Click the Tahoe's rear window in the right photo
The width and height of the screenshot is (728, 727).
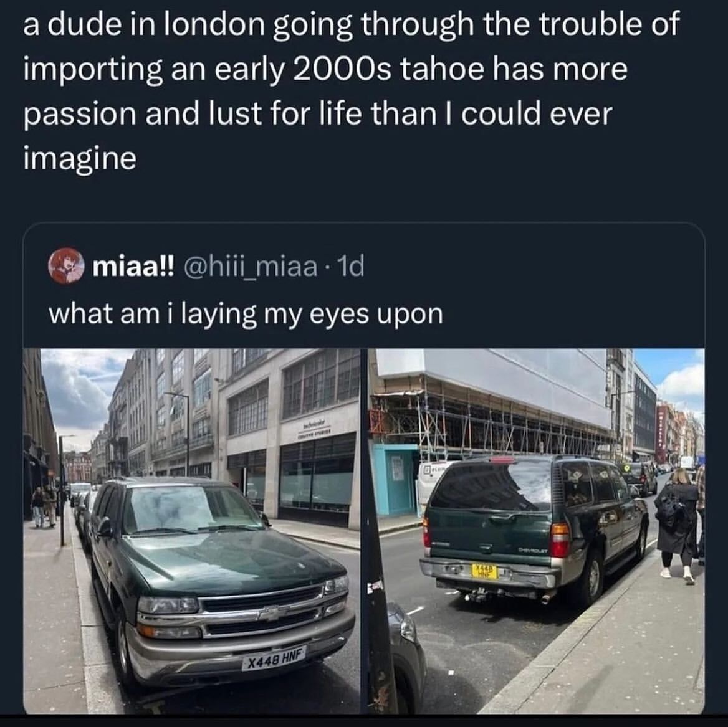click(x=492, y=487)
